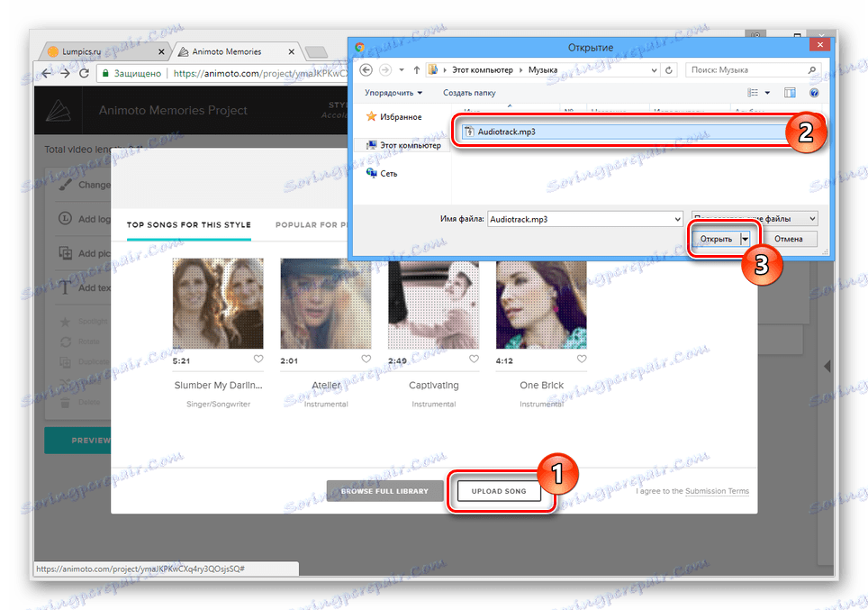Viewport: 868px width, 610px height.
Task: Choose the Captivating song thumbnail
Action: (433, 303)
